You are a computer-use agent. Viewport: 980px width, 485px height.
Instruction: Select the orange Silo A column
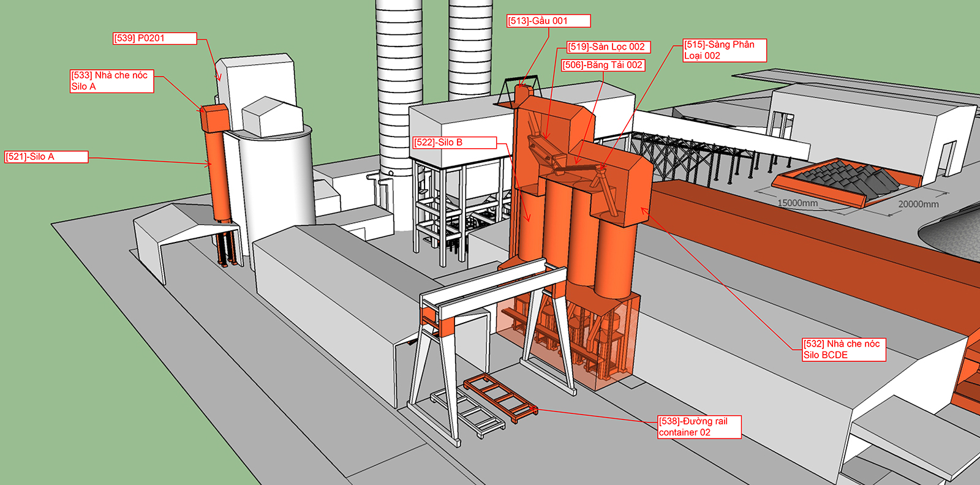click(x=218, y=176)
